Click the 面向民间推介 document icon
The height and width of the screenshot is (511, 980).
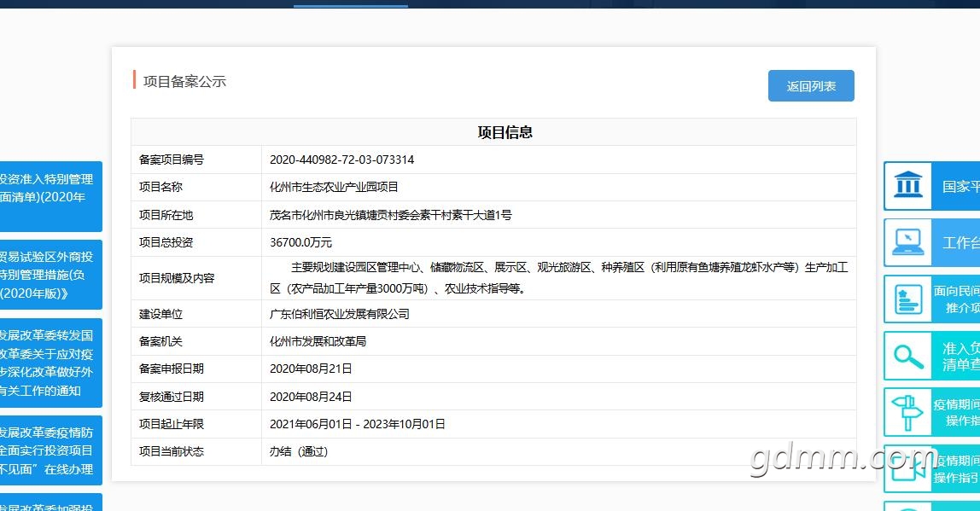[908, 299]
